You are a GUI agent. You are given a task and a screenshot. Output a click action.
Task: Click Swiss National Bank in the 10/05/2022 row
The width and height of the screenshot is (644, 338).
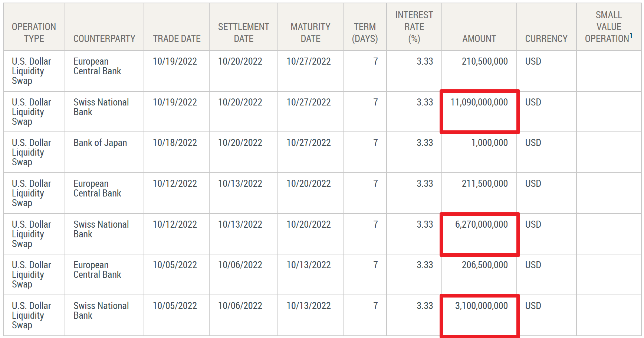tap(101, 311)
